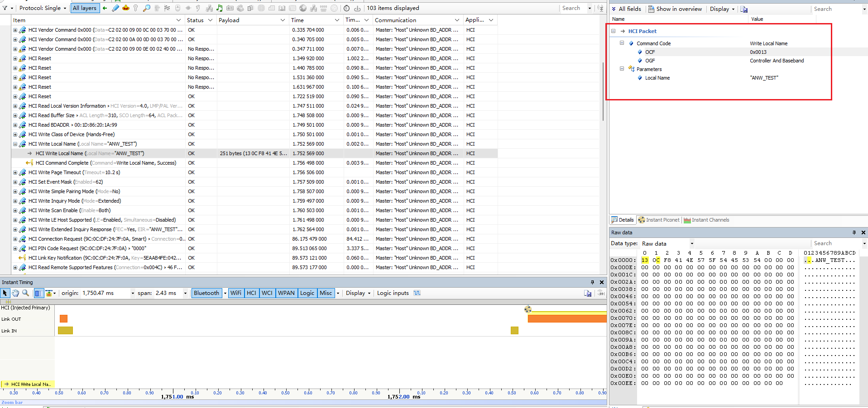The width and height of the screenshot is (868, 408).
Task: Click the save icon in details toolbar
Action: [744, 9]
